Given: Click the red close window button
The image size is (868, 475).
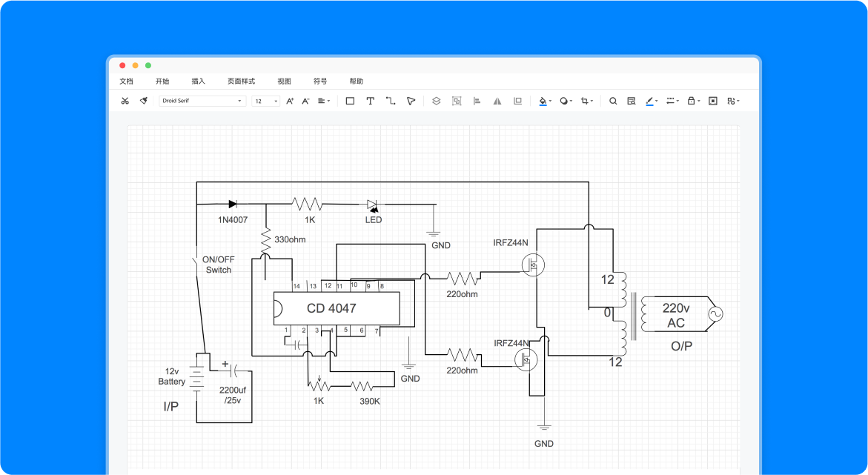Looking at the screenshot, I should click(x=122, y=65).
